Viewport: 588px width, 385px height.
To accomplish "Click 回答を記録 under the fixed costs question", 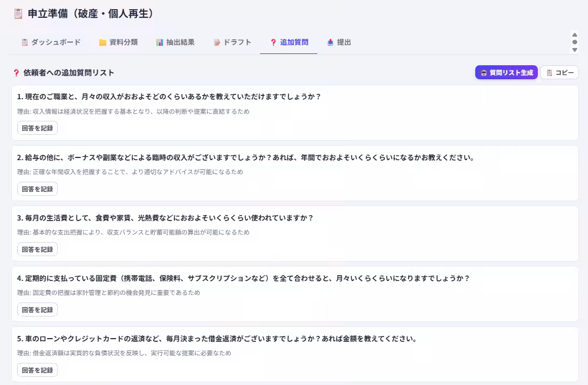I will click(x=37, y=310).
